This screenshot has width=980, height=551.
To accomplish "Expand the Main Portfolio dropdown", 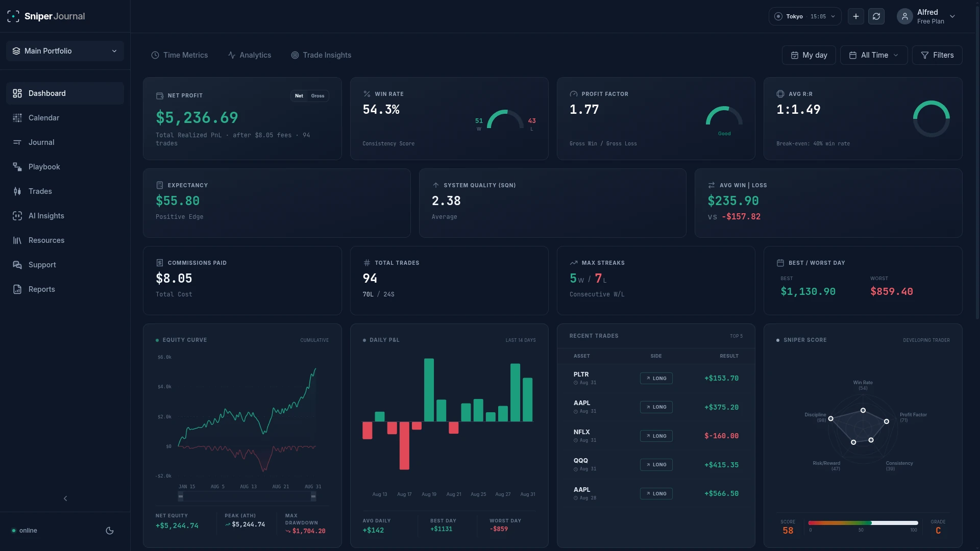I will [65, 51].
